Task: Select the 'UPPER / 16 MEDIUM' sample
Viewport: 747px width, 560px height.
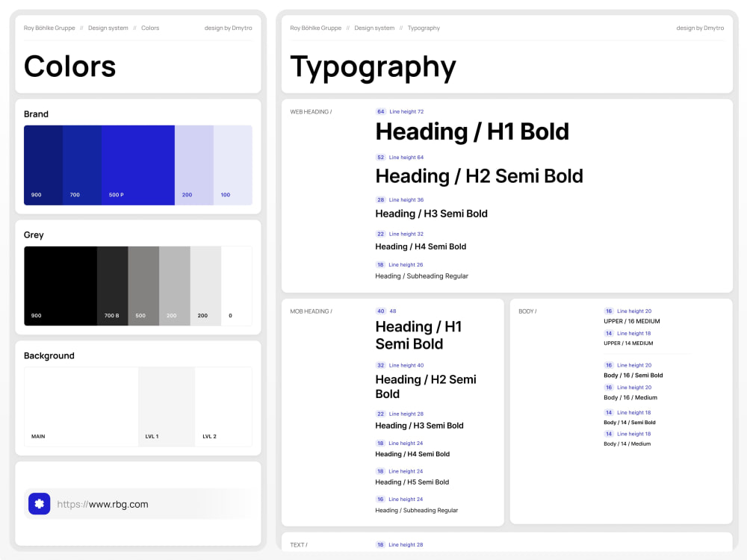Action: (632, 321)
